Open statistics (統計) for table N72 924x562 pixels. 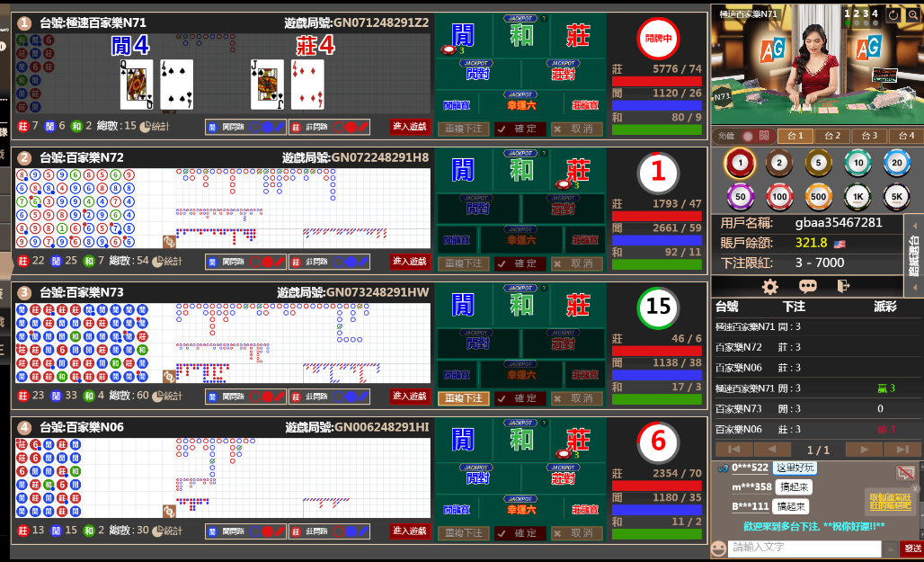pyautogui.click(x=167, y=261)
